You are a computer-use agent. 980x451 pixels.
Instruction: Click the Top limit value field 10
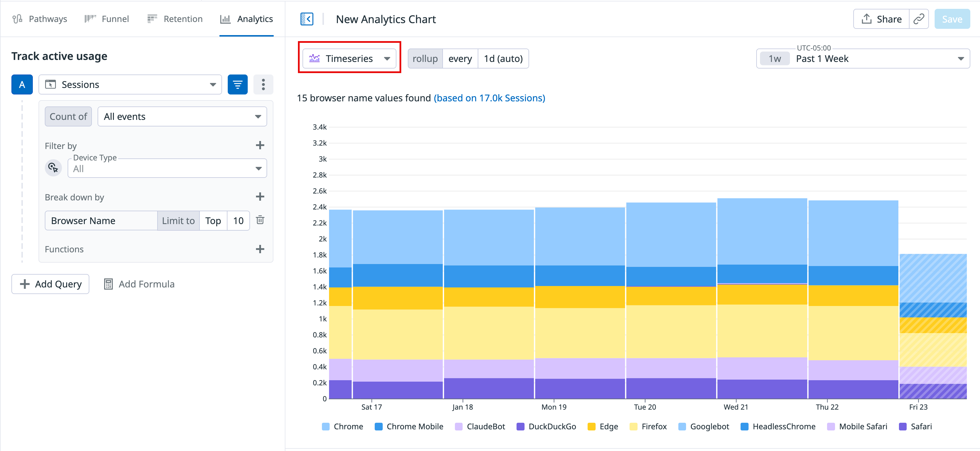(238, 221)
